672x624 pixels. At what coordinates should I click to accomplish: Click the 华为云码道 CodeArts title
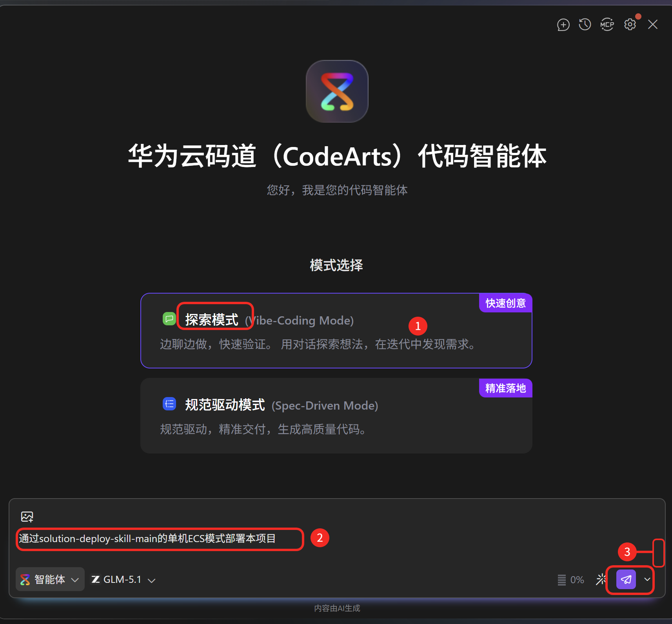point(337,156)
